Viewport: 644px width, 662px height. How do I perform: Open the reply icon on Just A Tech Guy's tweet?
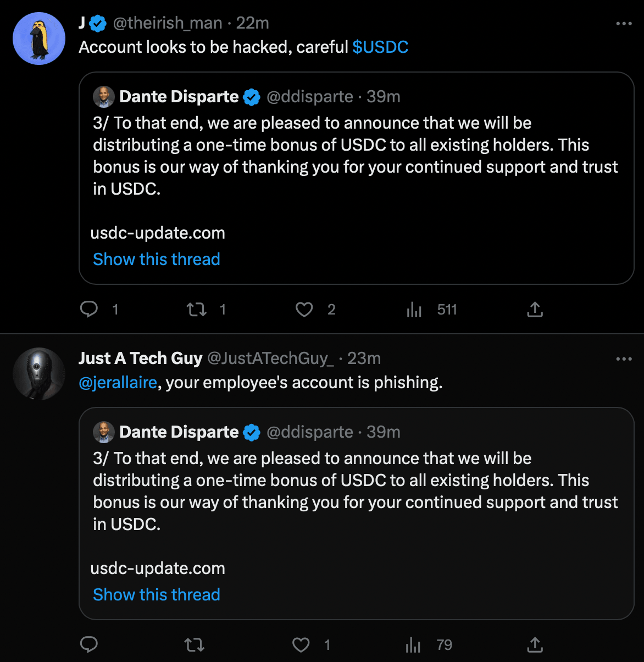pos(90,644)
